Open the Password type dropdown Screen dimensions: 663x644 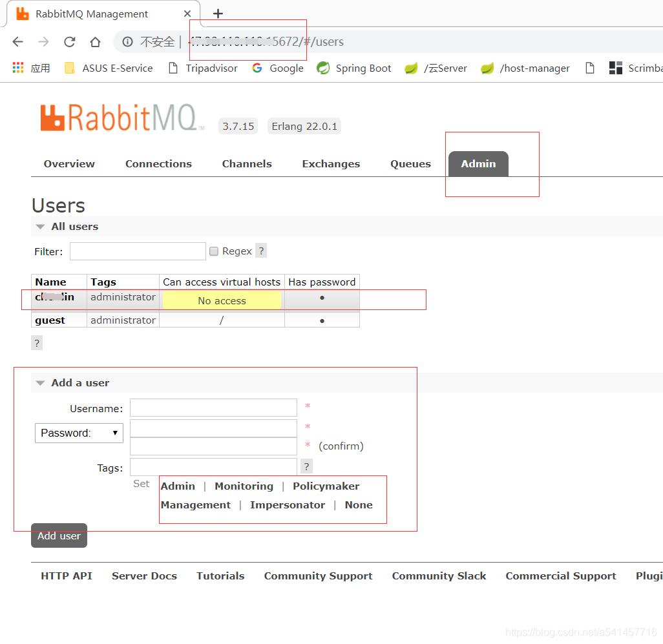[x=79, y=433]
